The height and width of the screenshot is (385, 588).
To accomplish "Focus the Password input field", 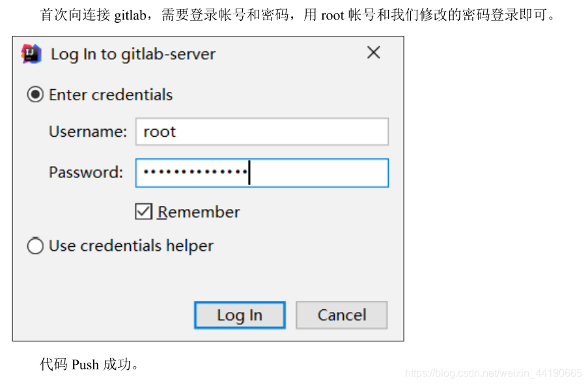I will pos(262,173).
